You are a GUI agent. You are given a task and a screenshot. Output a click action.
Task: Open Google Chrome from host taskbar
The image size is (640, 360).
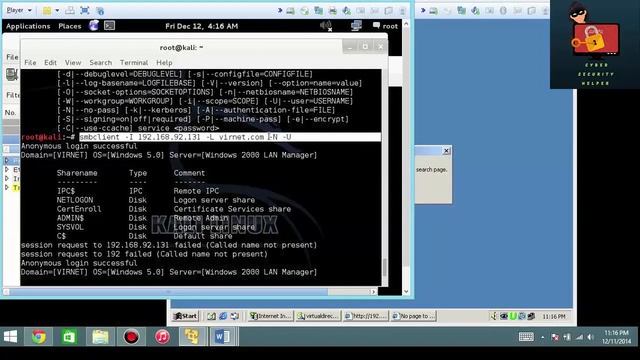point(39,337)
